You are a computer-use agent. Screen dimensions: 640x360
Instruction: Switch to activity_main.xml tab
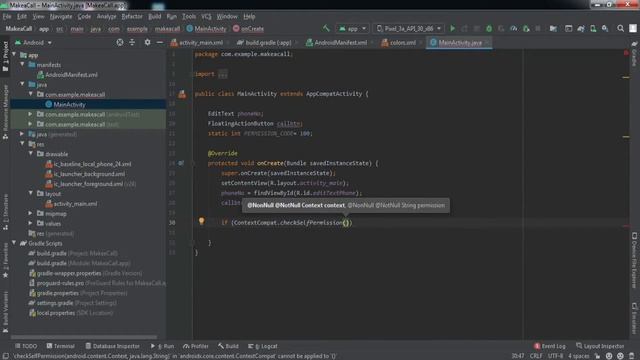(197, 42)
